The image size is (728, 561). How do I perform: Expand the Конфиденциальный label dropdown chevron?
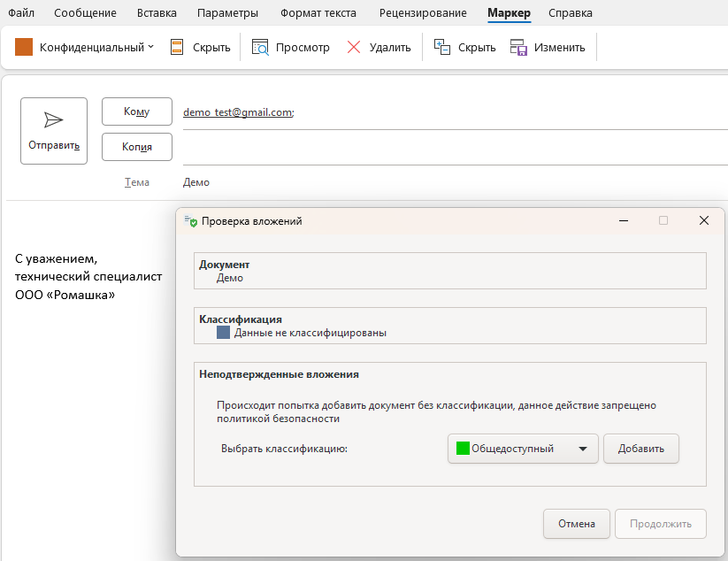pos(150,47)
